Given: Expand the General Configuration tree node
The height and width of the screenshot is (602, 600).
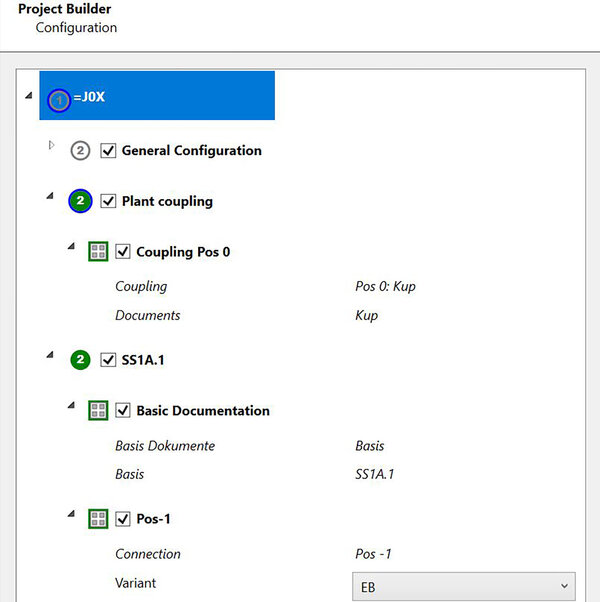Looking at the screenshot, I should pyautogui.click(x=51, y=146).
